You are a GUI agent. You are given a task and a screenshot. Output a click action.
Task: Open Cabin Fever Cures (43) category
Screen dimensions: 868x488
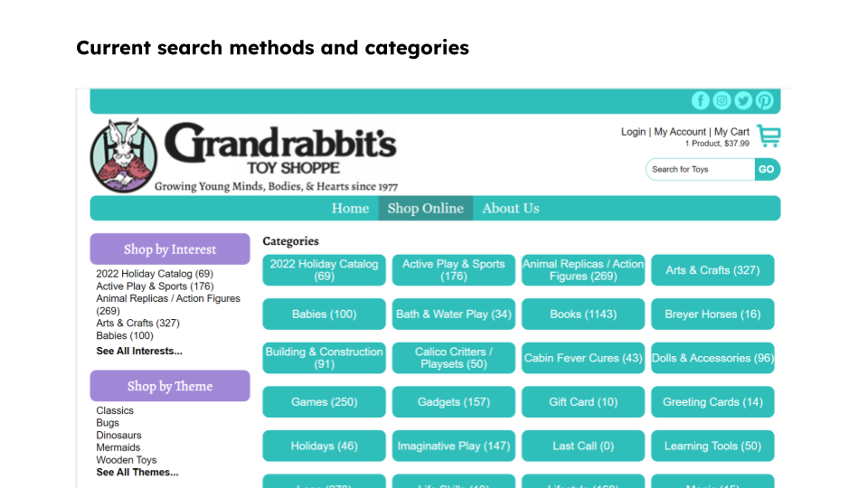[583, 358]
